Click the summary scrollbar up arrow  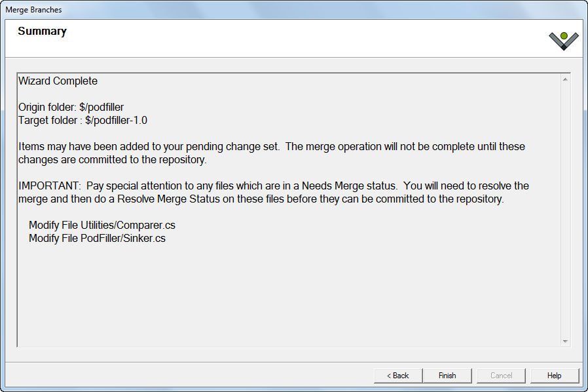click(565, 80)
